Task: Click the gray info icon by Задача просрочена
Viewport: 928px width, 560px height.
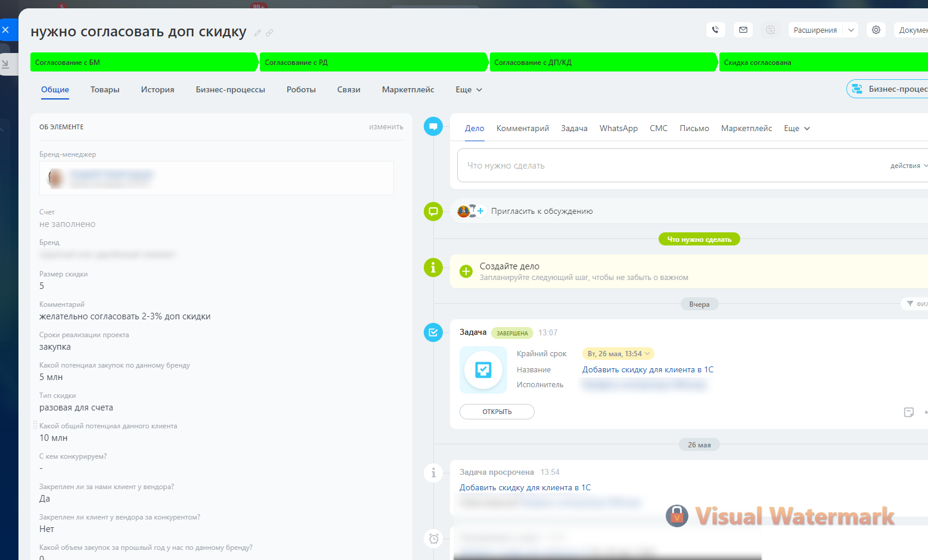Action: click(433, 473)
